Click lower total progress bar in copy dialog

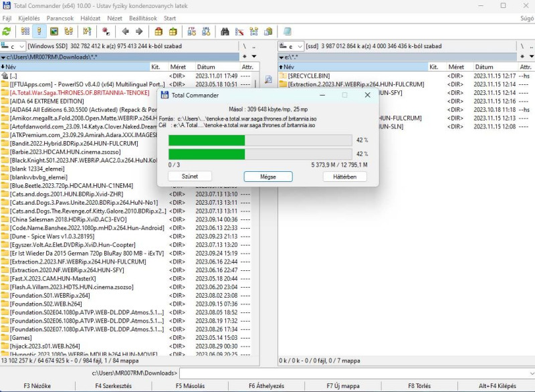point(260,154)
